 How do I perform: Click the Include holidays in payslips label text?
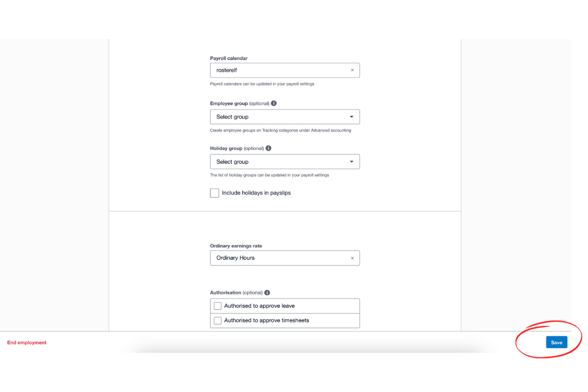tap(256, 193)
